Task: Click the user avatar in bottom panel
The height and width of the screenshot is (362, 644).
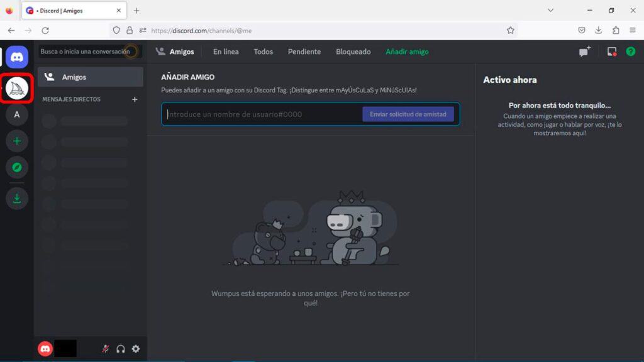Action: (x=45, y=349)
